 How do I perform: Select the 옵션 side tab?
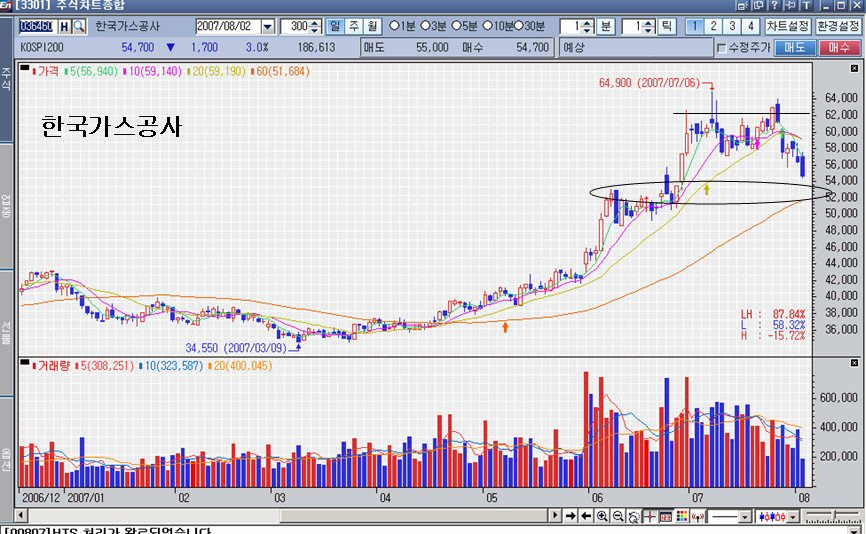(x=6, y=458)
